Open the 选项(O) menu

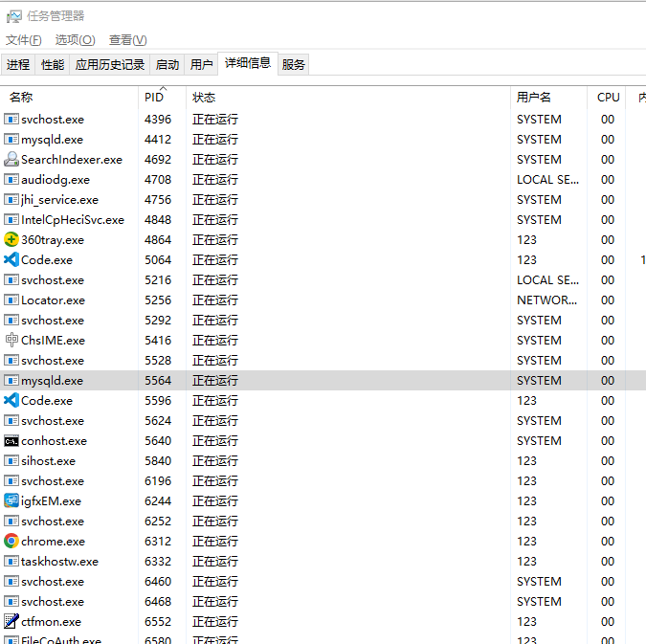click(x=75, y=40)
